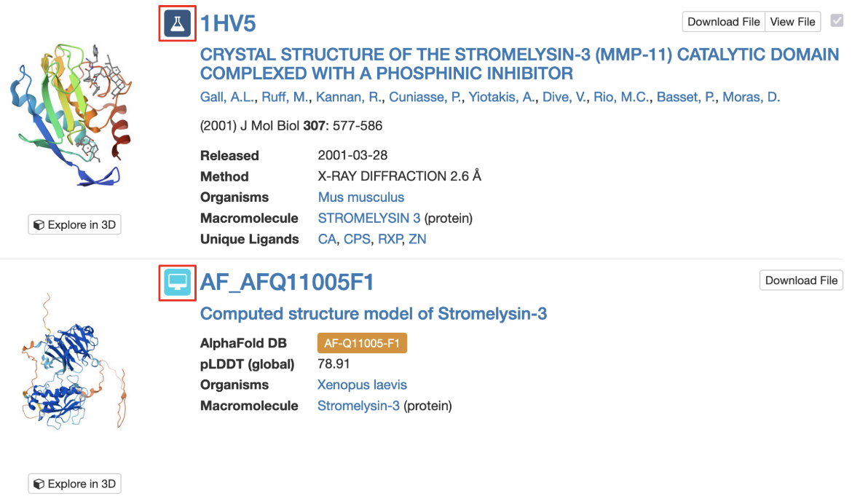Select the 1HV5 entry checkbox
The image size is (852, 504).
pyautogui.click(x=837, y=21)
